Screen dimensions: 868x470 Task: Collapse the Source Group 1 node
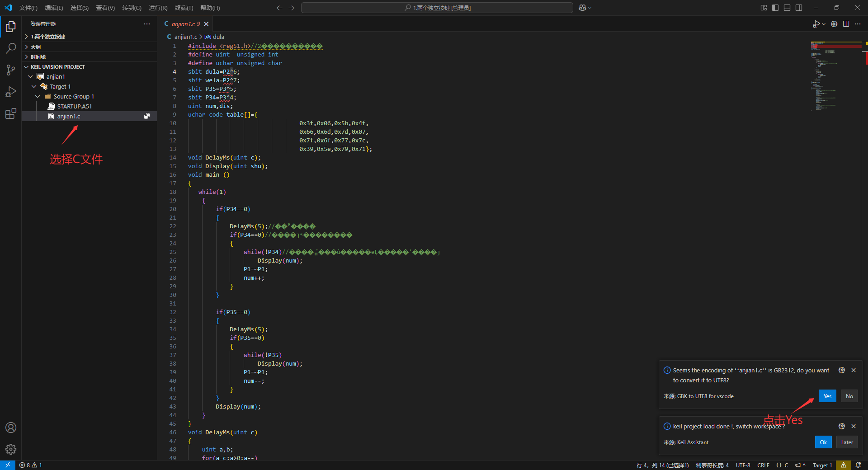pyautogui.click(x=38, y=97)
